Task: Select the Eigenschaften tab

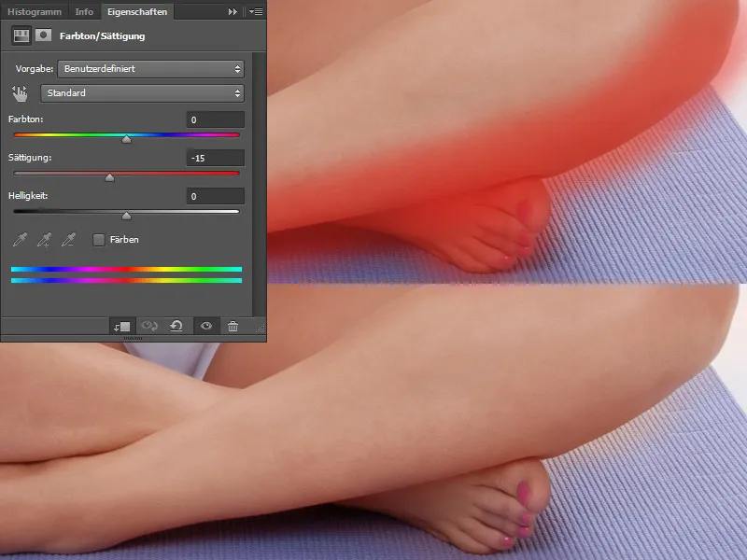Action: point(137,12)
